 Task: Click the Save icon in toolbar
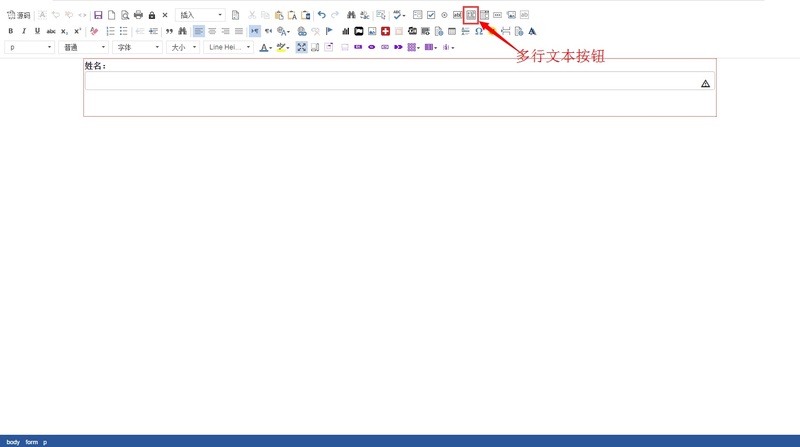(x=98, y=15)
